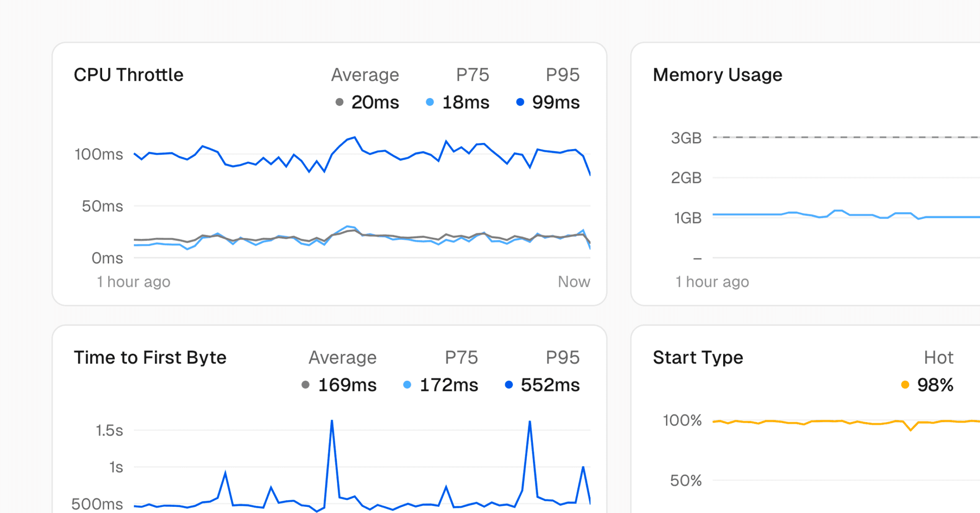This screenshot has height=513, width=980.
Task: Select the Memory Usage card title
Action: tap(717, 75)
